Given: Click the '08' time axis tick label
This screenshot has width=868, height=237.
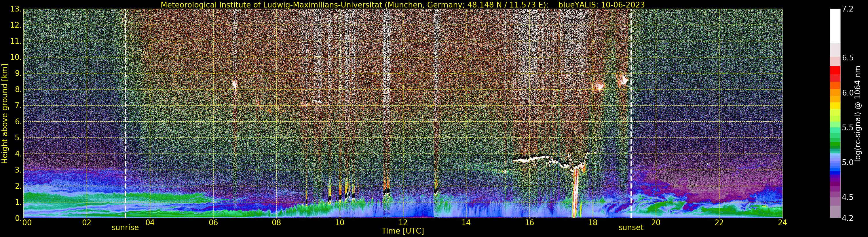Looking at the screenshot, I should tap(276, 223).
